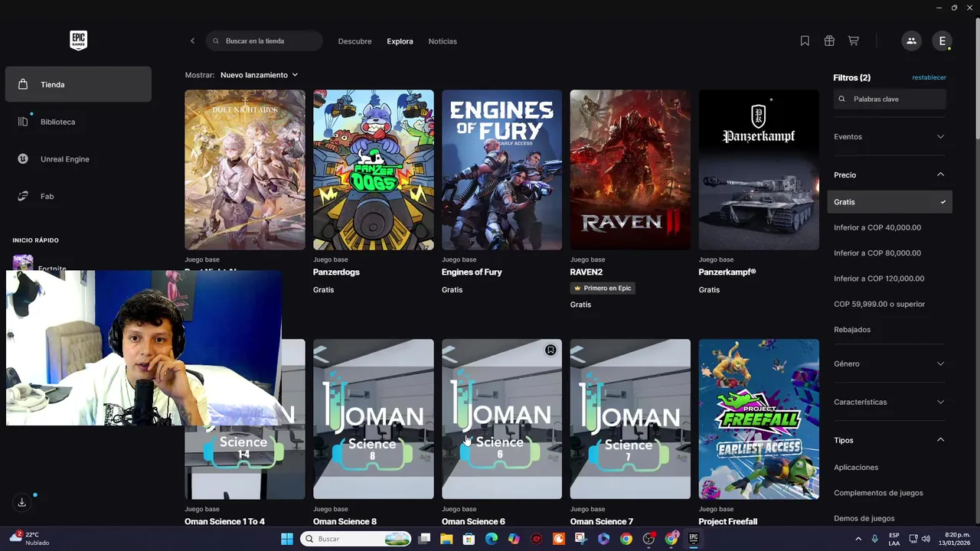Viewport: 980px width, 551px height.
Task: Open the downloads icon in sidebar
Action: click(x=22, y=503)
